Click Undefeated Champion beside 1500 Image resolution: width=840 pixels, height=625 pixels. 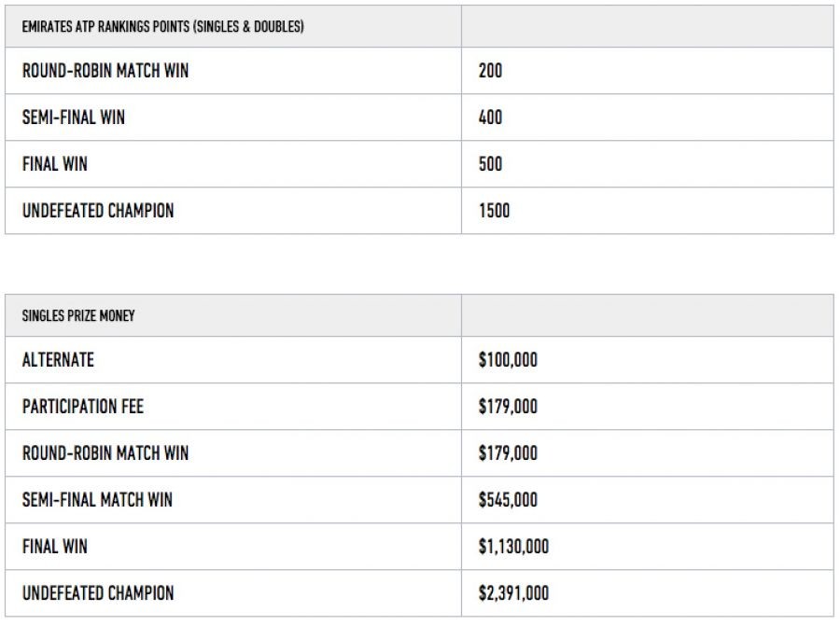click(x=98, y=211)
